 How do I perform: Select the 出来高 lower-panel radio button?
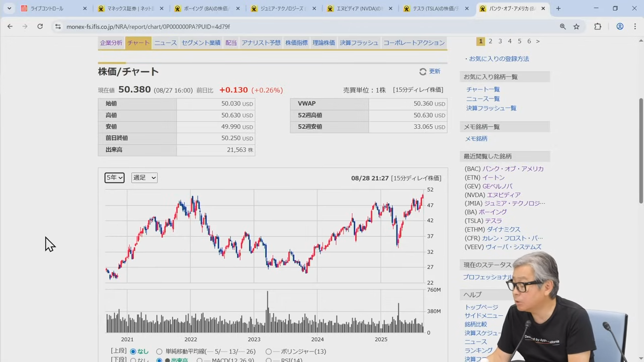[159, 360]
